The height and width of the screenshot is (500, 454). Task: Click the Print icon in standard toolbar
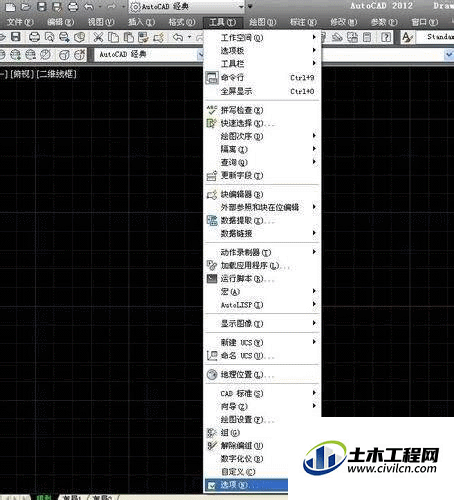coord(34,37)
